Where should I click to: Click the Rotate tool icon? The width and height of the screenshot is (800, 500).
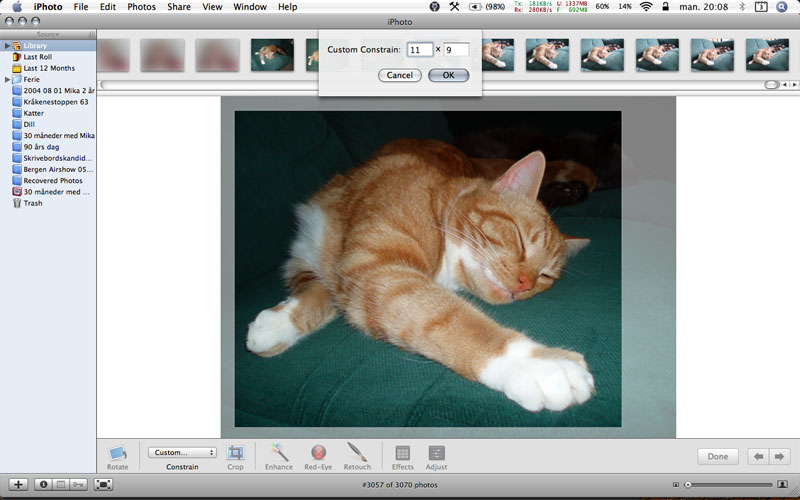118,453
